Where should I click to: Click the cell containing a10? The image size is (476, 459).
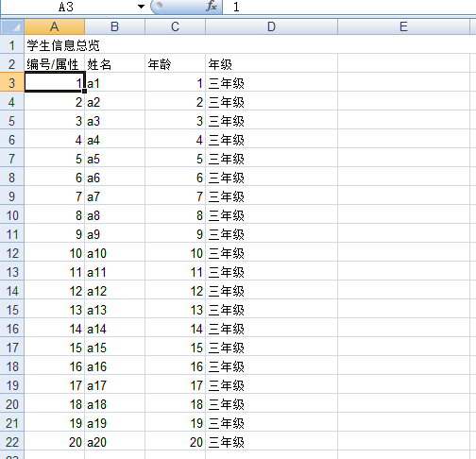click(x=115, y=253)
